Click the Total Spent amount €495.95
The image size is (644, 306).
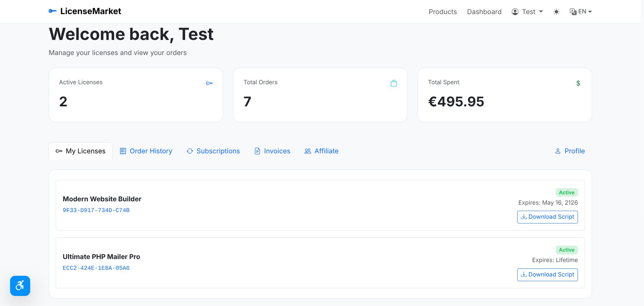coord(456,102)
